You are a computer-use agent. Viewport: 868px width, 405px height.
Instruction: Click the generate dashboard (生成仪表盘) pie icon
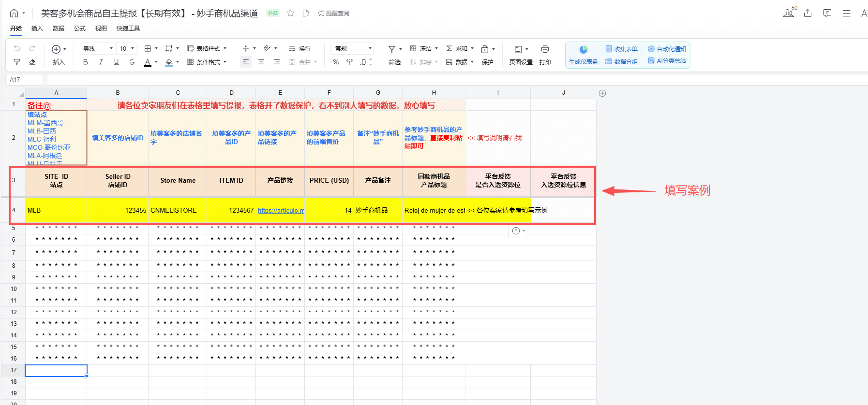tap(584, 49)
